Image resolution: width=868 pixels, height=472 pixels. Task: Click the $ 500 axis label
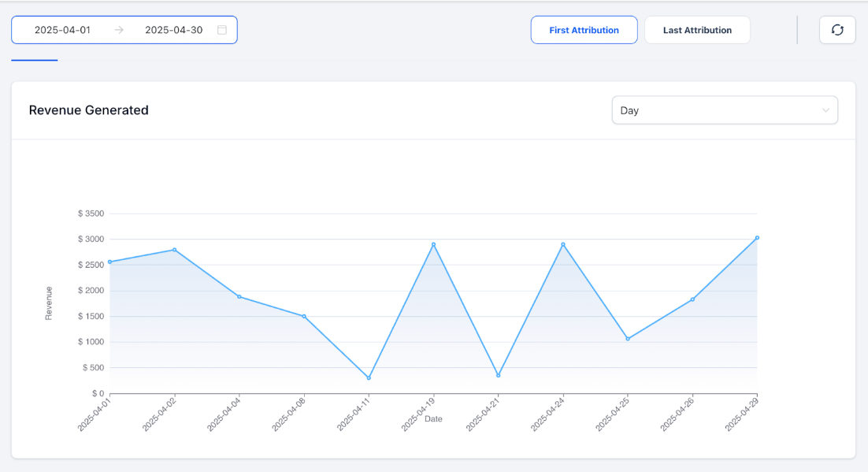click(93, 368)
